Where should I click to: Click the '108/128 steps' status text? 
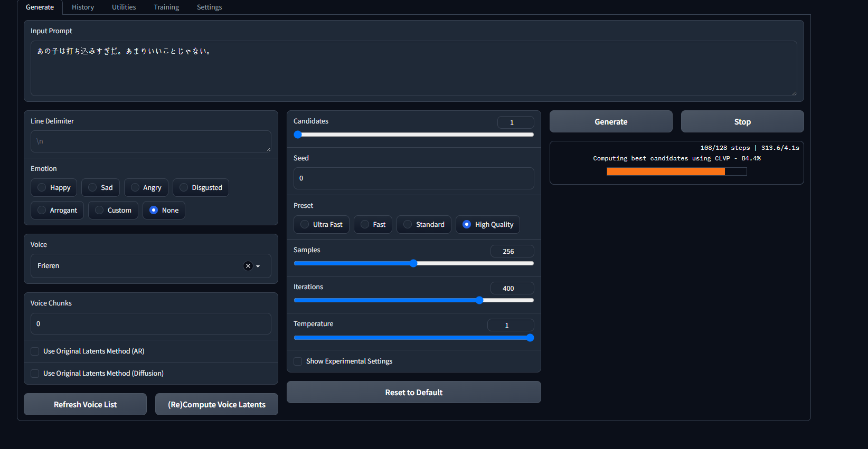point(725,148)
